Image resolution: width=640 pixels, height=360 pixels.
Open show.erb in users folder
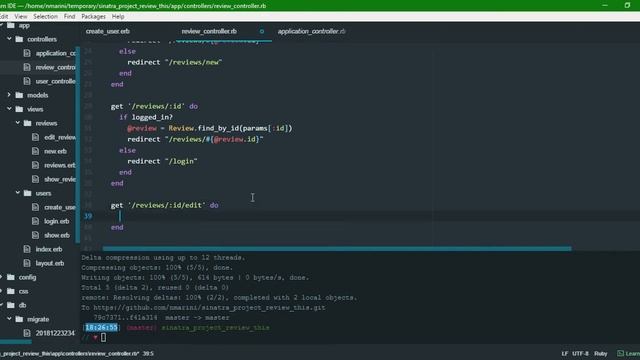[x=57, y=235]
